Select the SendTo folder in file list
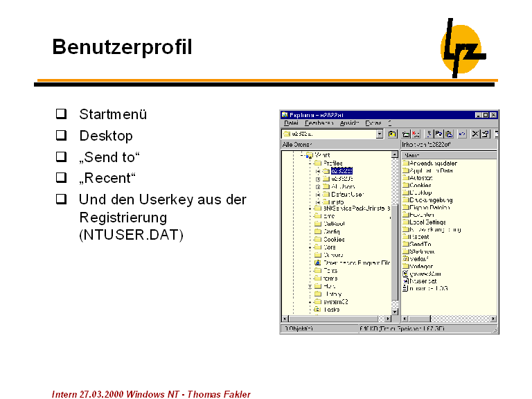 [x=420, y=244]
